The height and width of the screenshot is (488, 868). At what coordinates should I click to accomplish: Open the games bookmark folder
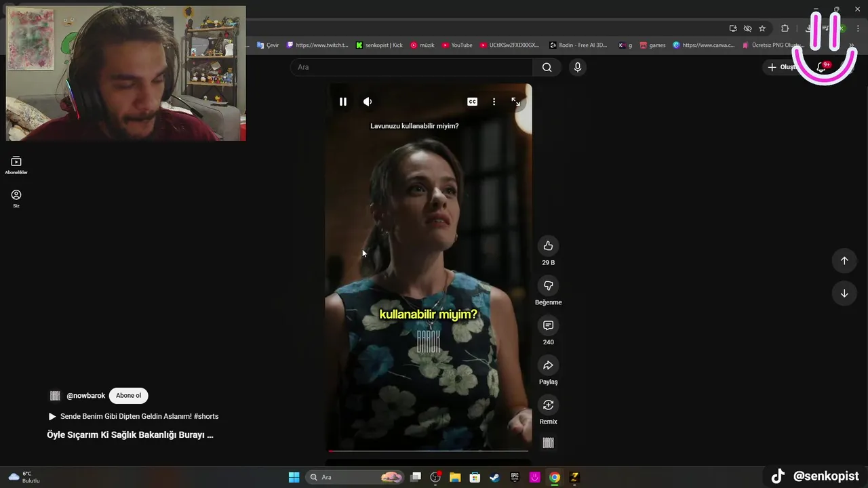pyautogui.click(x=652, y=45)
